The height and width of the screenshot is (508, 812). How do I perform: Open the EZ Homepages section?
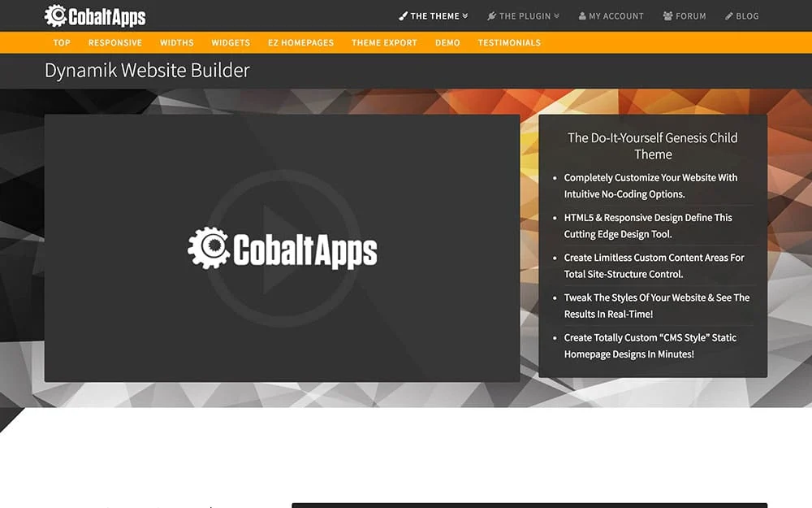(x=300, y=43)
